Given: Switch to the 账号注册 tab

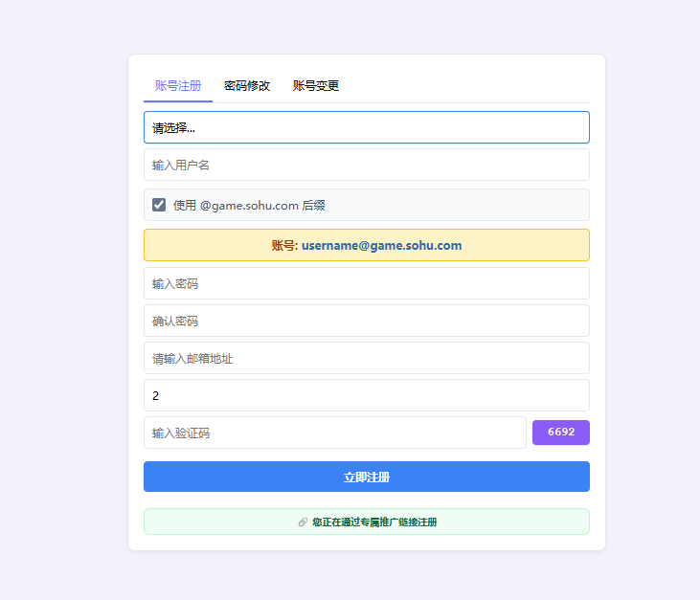Looking at the screenshot, I should pos(177,86).
